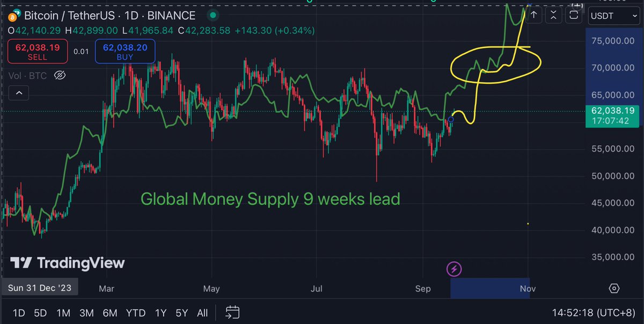The width and height of the screenshot is (644, 324).
Task: Click the Nov label on time axis
Action: pos(528,289)
